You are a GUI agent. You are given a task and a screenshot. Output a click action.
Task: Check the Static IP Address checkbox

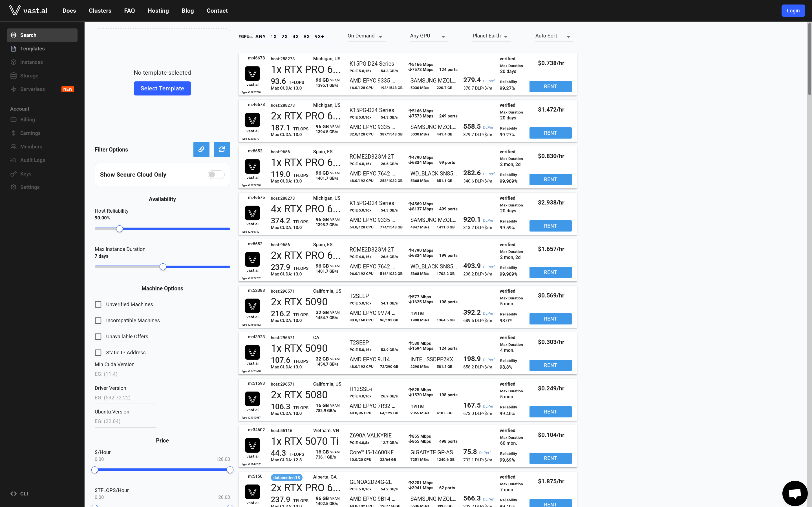point(98,353)
